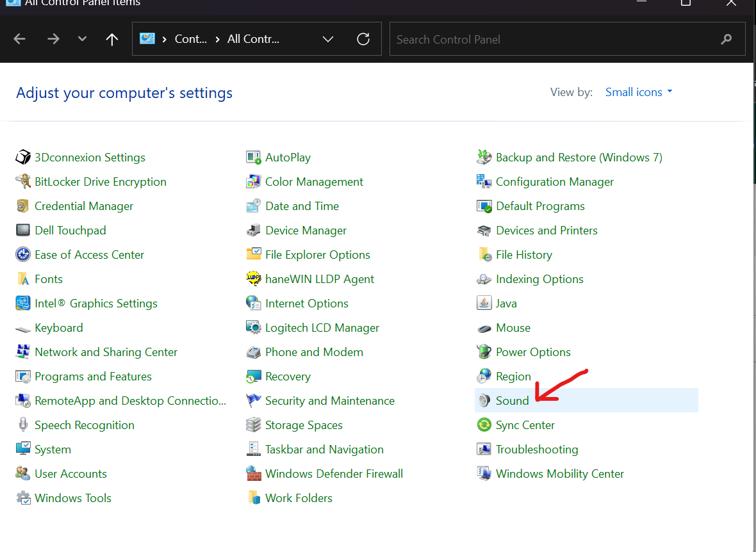756x552 pixels.
Task: Select the Control Panel breadcrumb segment
Action: [191, 40]
